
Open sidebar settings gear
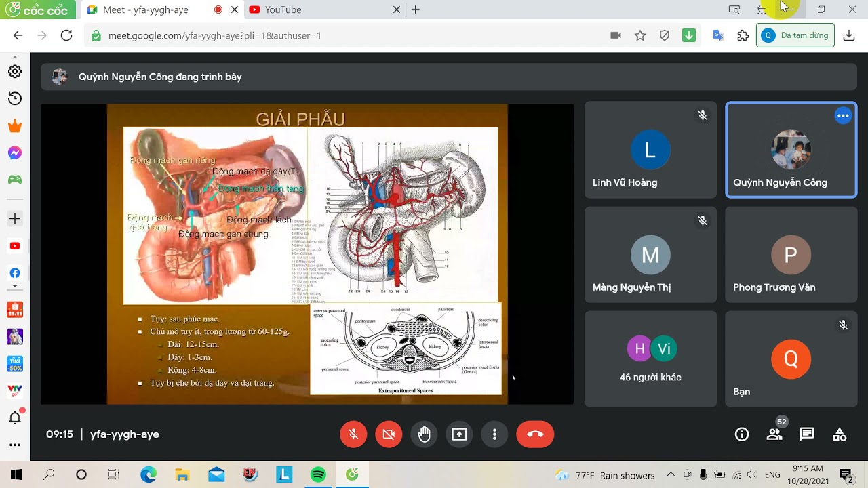pyautogui.click(x=15, y=72)
